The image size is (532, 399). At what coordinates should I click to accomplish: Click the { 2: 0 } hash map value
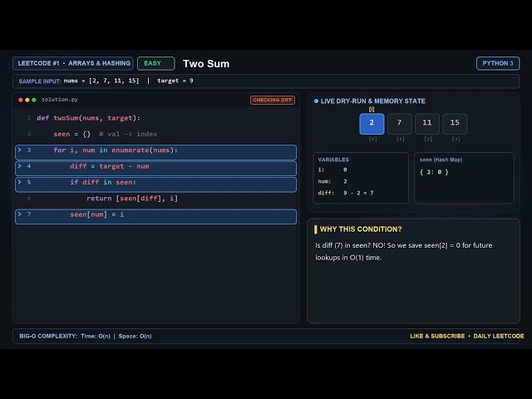[x=434, y=172]
